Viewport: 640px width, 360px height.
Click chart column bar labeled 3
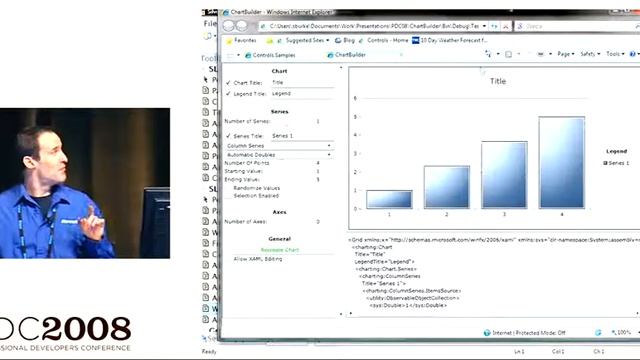tap(504, 175)
